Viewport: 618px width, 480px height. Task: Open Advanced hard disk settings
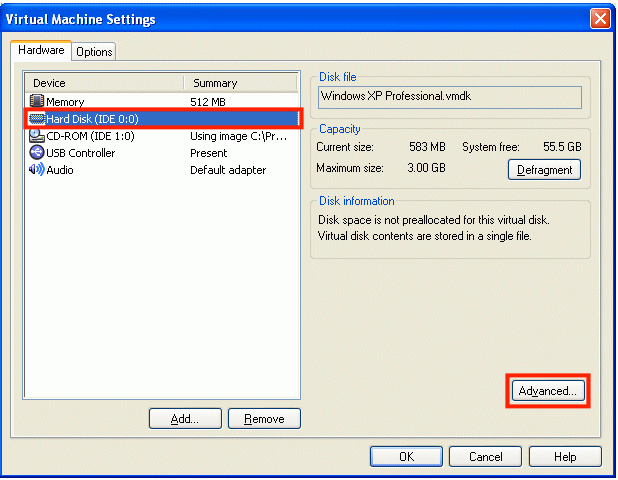pyautogui.click(x=548, y=391)
